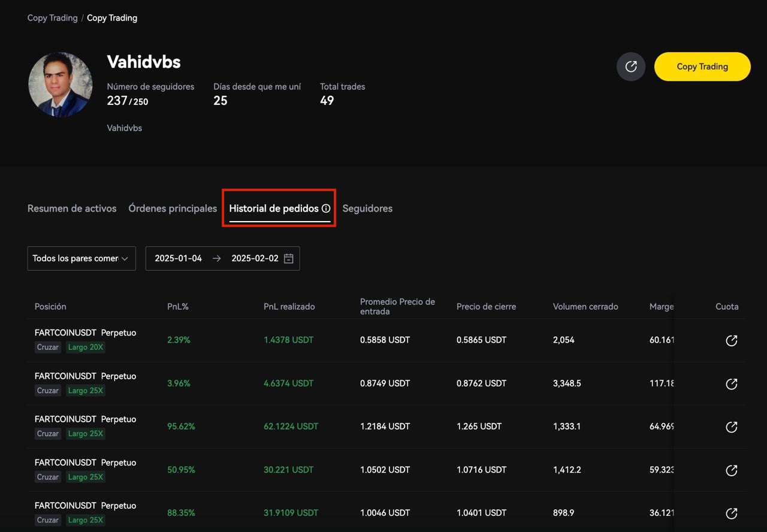The height and width of the screenshot is (532, 767).
Task: Share the 50.95% PnL trade row
Action: point(731,470)
